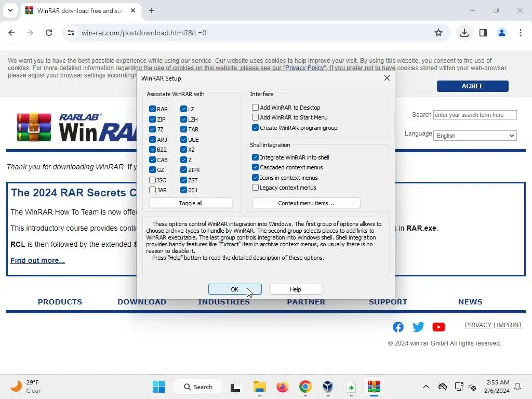The image size is (532, 399).
Task: Uncheck RAR file association
Action: pos(152,109)
